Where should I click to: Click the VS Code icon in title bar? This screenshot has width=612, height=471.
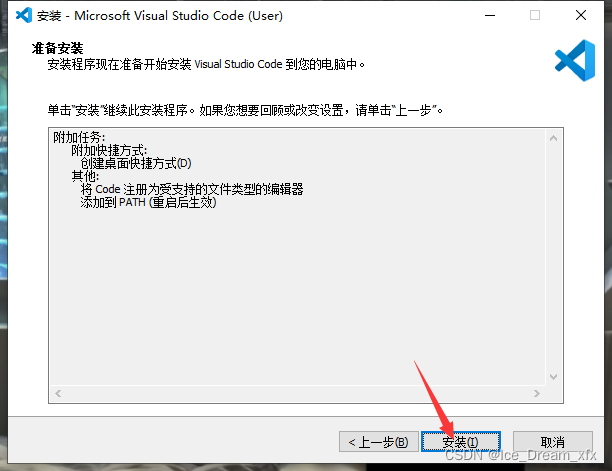coord(24,15)
